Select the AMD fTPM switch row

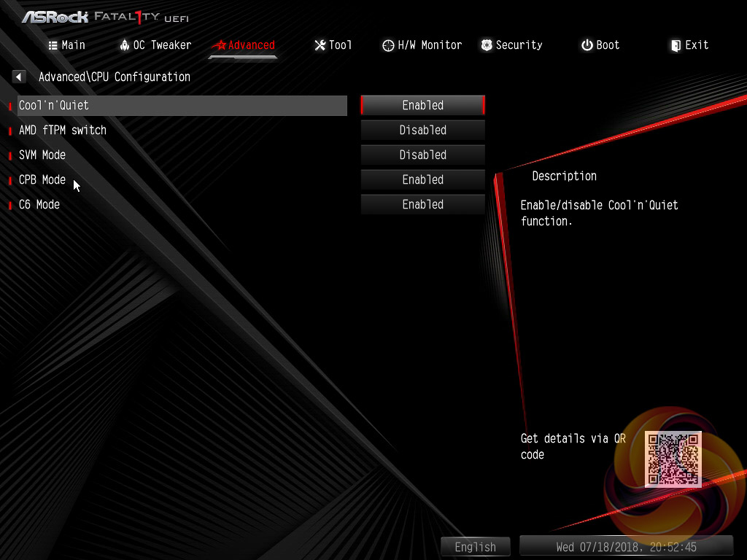coord(182,130)
